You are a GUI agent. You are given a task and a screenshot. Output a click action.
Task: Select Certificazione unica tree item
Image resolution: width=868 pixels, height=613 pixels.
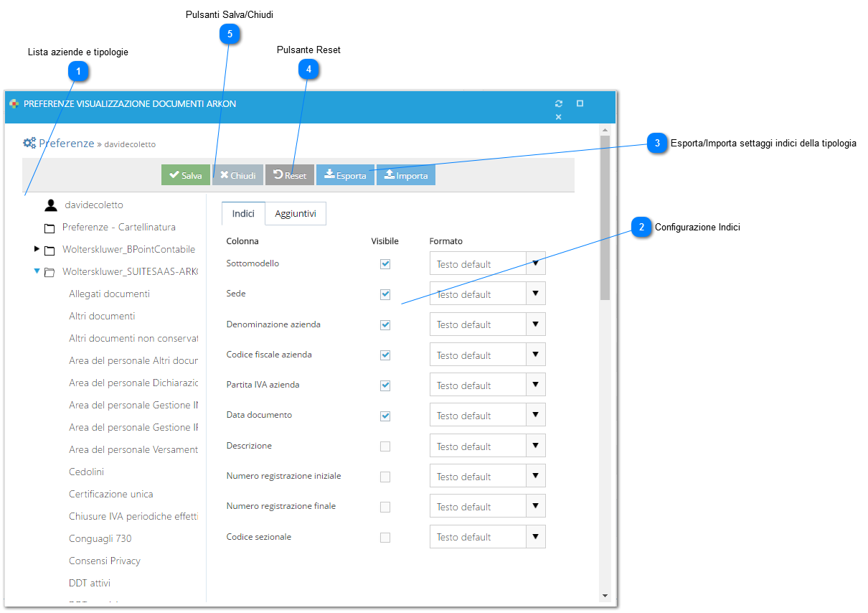111,495
